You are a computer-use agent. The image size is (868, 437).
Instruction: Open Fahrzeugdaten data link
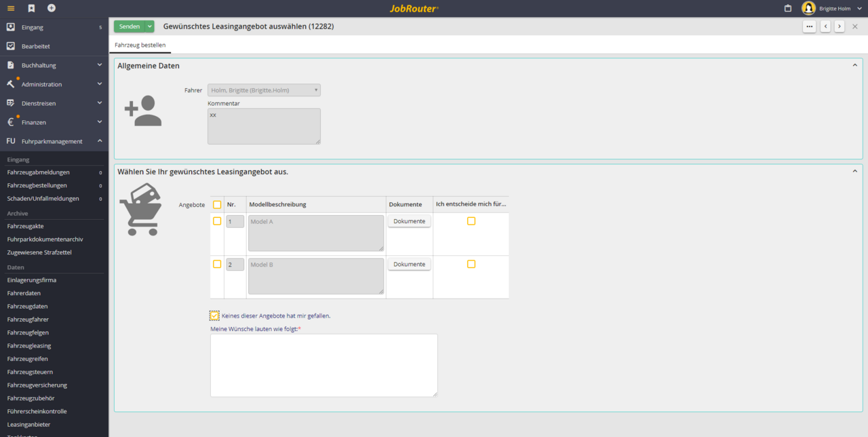28,306
